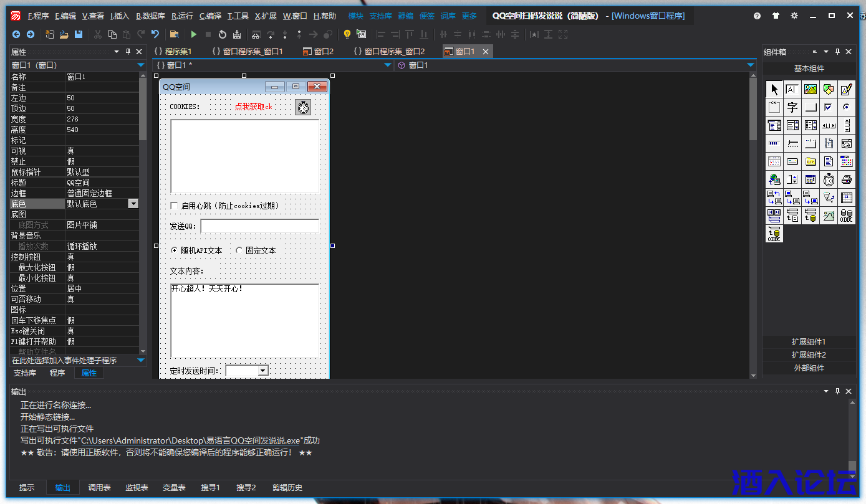The height and width of the screenshot is (504, 866).
Task: Enable the 启用心跳 checkbox
Action: point(175,206)
